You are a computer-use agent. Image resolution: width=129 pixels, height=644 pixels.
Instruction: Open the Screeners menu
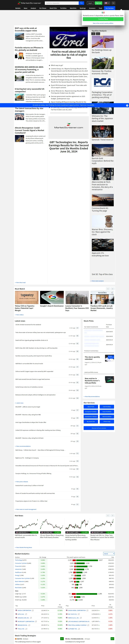point(92,8)
